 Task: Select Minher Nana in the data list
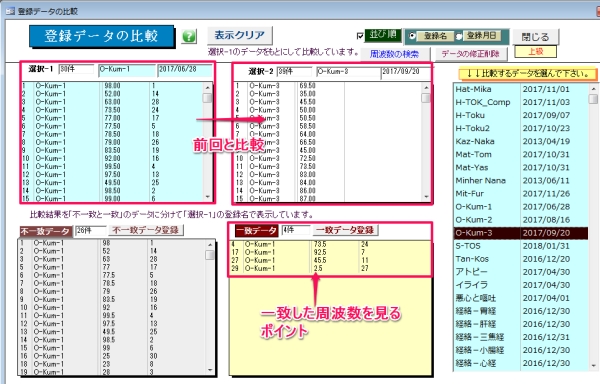tap(520, 180)
